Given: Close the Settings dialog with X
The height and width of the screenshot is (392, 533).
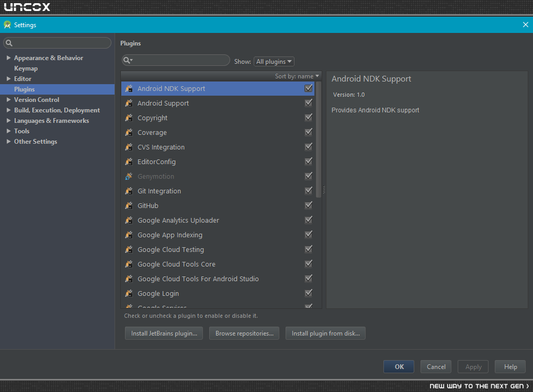Looking at the screenshot, I should 525,25.
